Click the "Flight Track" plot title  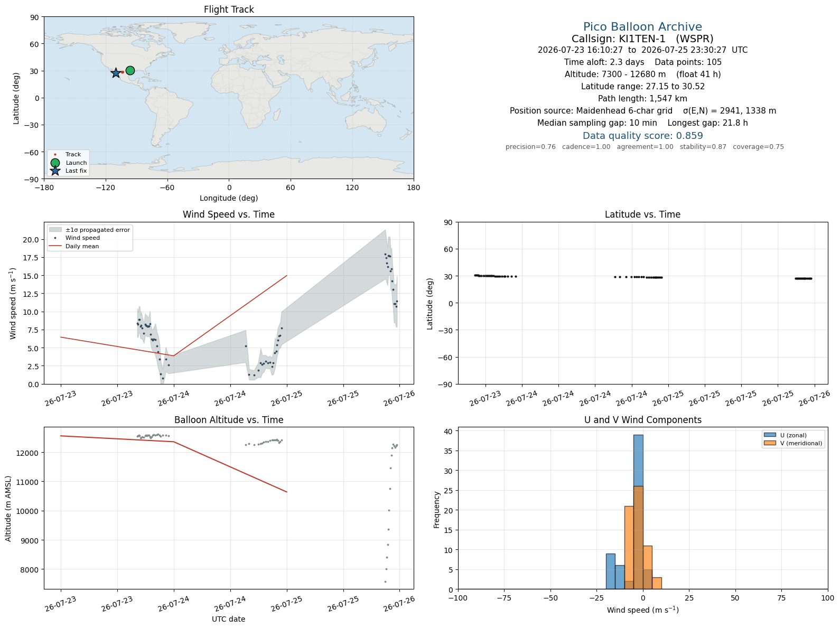click(229, 10)
